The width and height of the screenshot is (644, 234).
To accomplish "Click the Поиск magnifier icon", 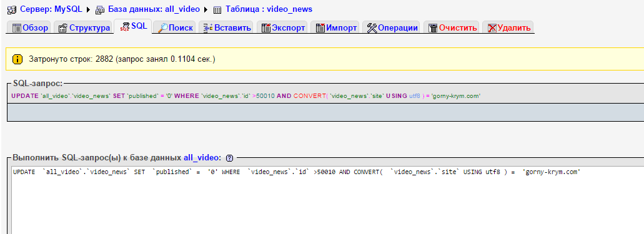I will [x=164, y=28].
